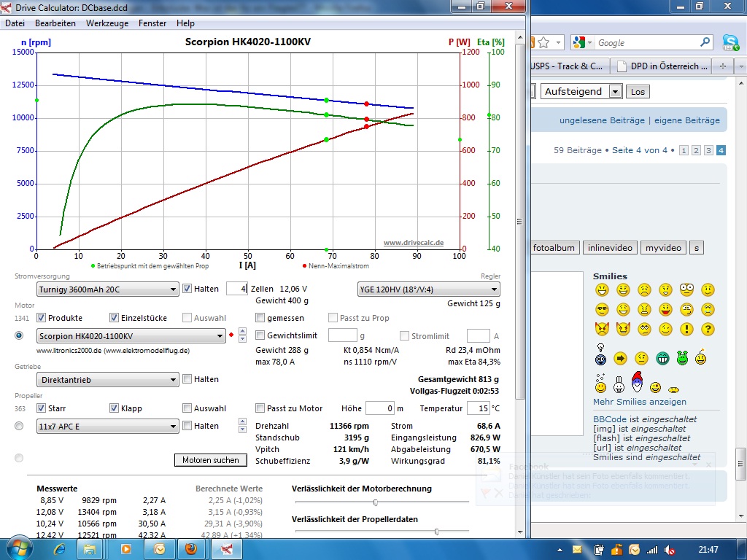Insert the angry red devil smiley
The width and height of the screenshot is (747, 560).
click(602, 329)
